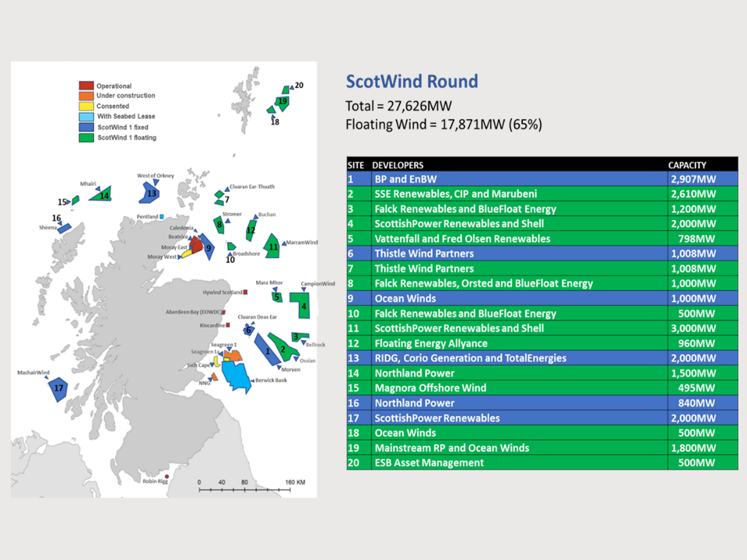Click the Aberdeen Bay (EOWDC) map label
The height and width of the screenshot is (560, 747).
[194, 313]
